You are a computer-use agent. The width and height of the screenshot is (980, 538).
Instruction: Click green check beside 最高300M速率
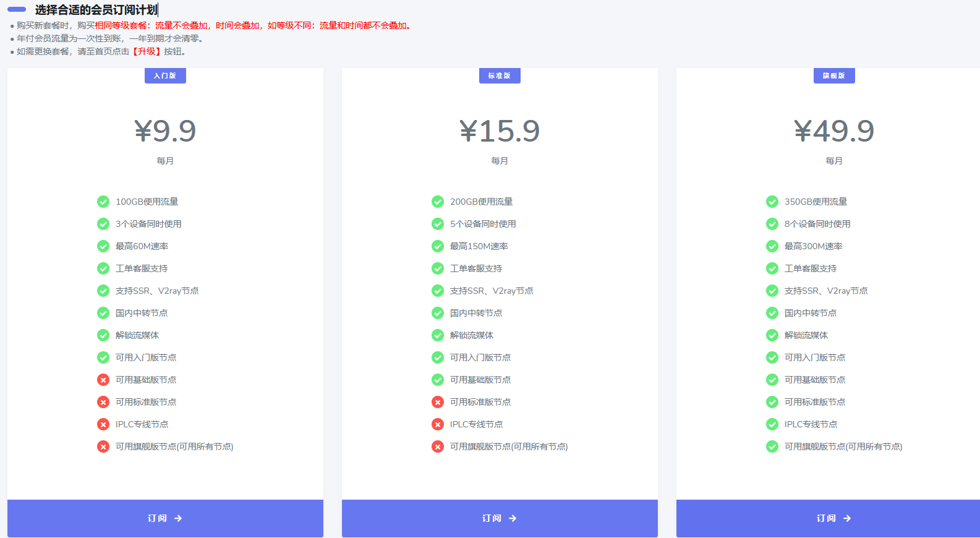coord(772,246)
